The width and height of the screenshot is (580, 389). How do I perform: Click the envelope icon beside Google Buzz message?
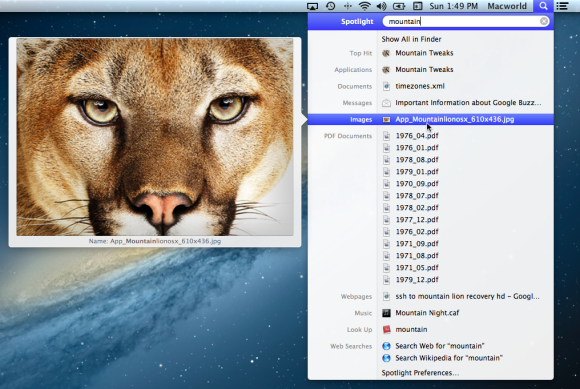[386, 103]
